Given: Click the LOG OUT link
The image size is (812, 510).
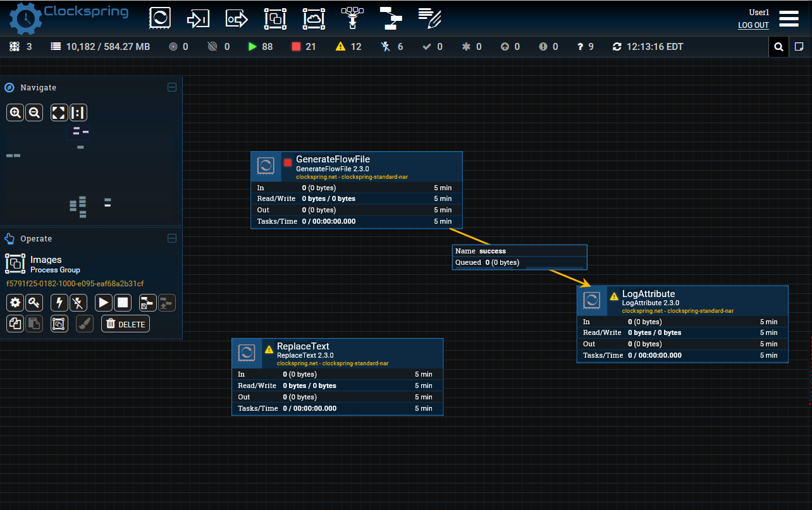Looking at the screenshot, I should [753, 25].
